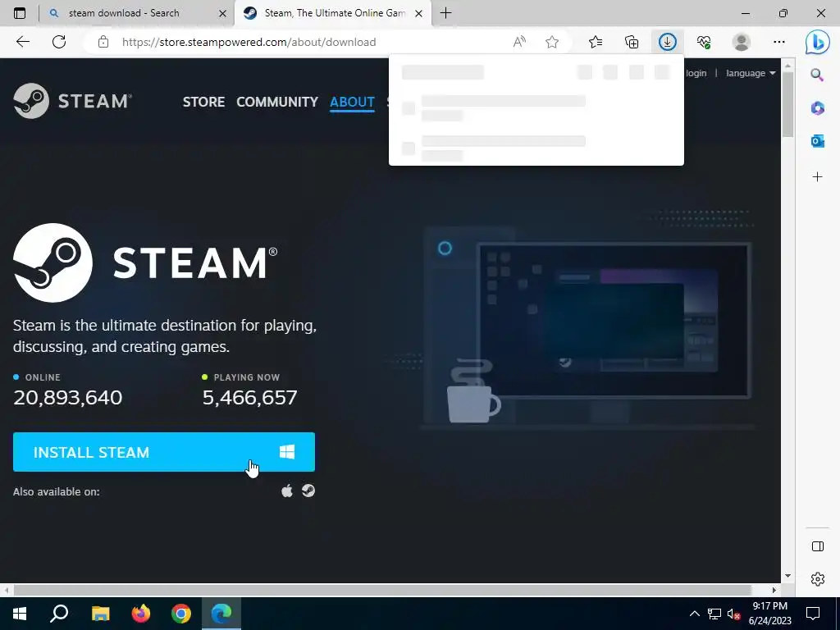840x630 pixels.
Task: Click the taskbar clock 9:17 PM
Action: tap(769, 606)
